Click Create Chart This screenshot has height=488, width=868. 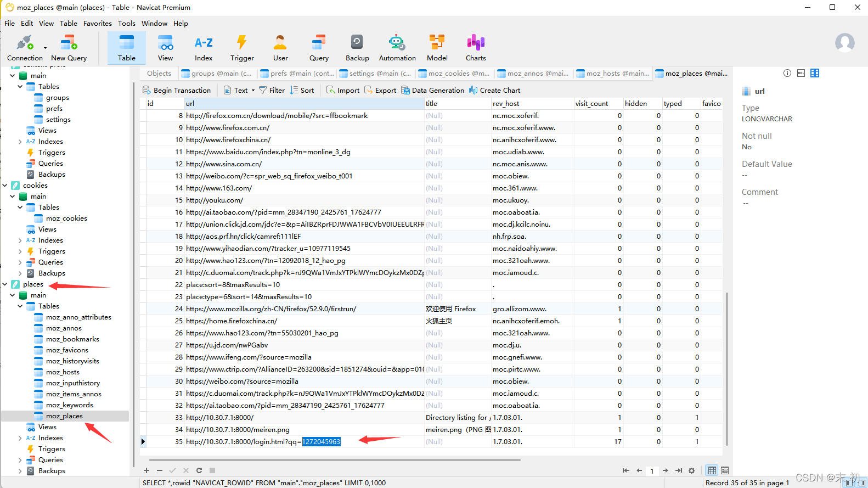pyautogui.click(x=494, y=91)
